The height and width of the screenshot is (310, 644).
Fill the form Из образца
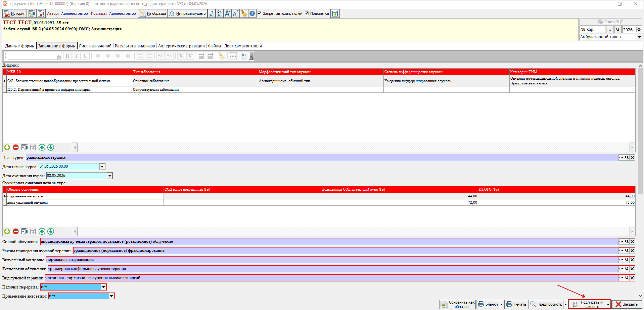click(x=152, y=13)
